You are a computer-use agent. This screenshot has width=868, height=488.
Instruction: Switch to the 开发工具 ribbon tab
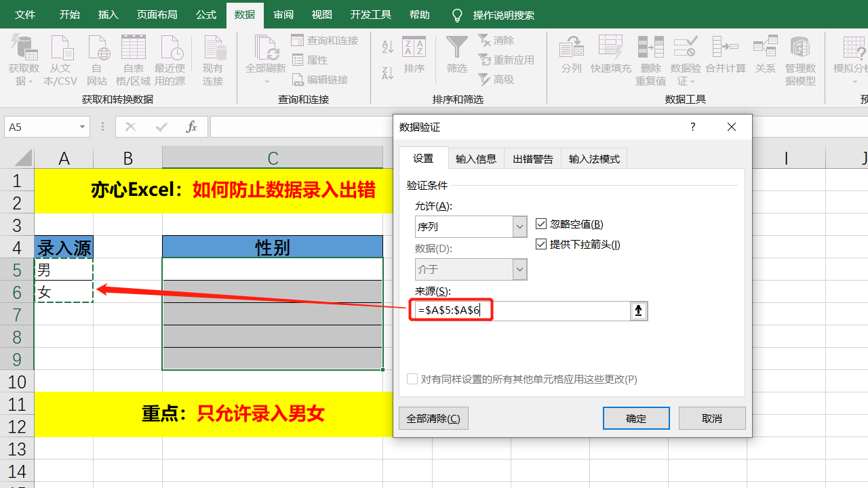pos(371,15)
